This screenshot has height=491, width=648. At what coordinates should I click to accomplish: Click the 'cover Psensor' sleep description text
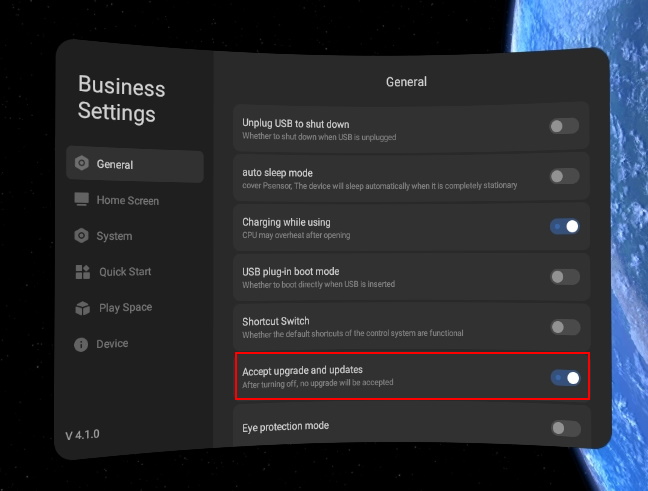[x=379, y=186]
